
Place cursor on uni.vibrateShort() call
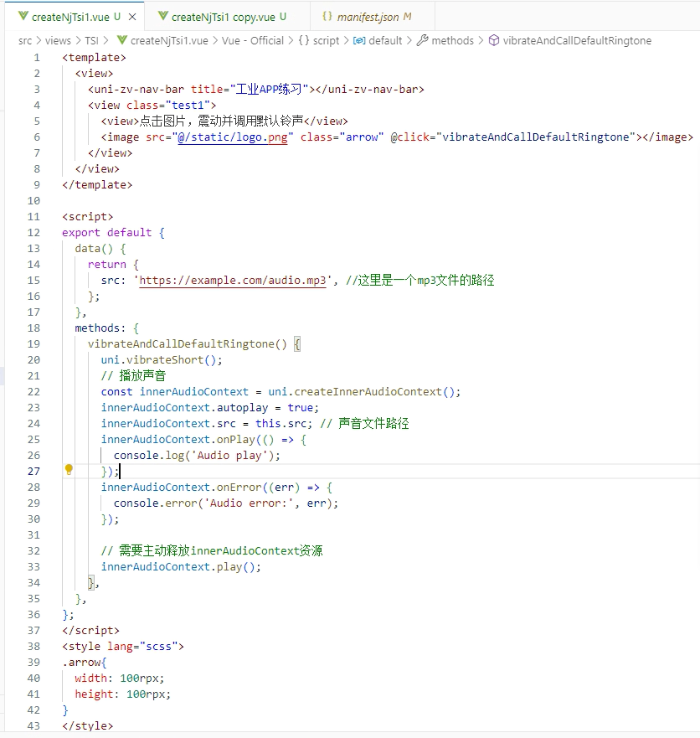click(x=162, y=360)
